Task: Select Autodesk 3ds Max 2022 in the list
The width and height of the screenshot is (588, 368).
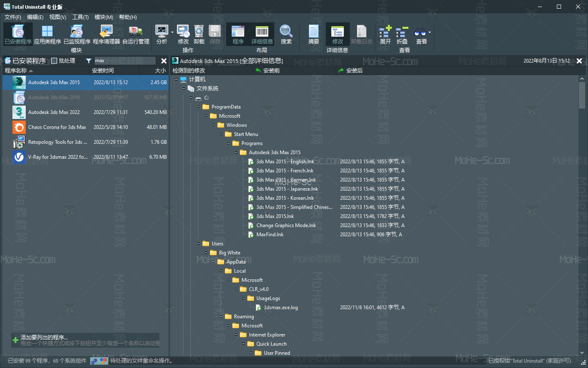Action: point(85,112)
